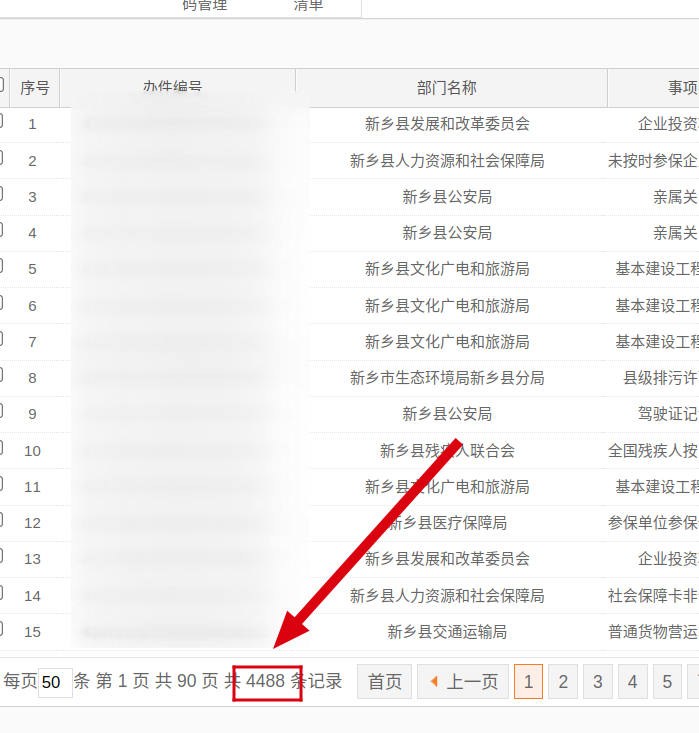The image size is (699, 733).
Task: Click the 序号 column header
Action: (x=35, y=88)
